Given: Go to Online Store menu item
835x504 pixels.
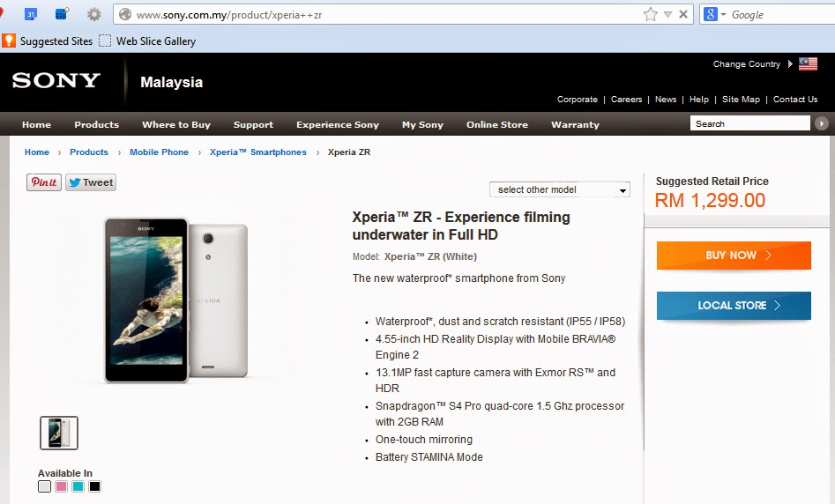Looking at the screenshot, I should [x=496, y=124].
